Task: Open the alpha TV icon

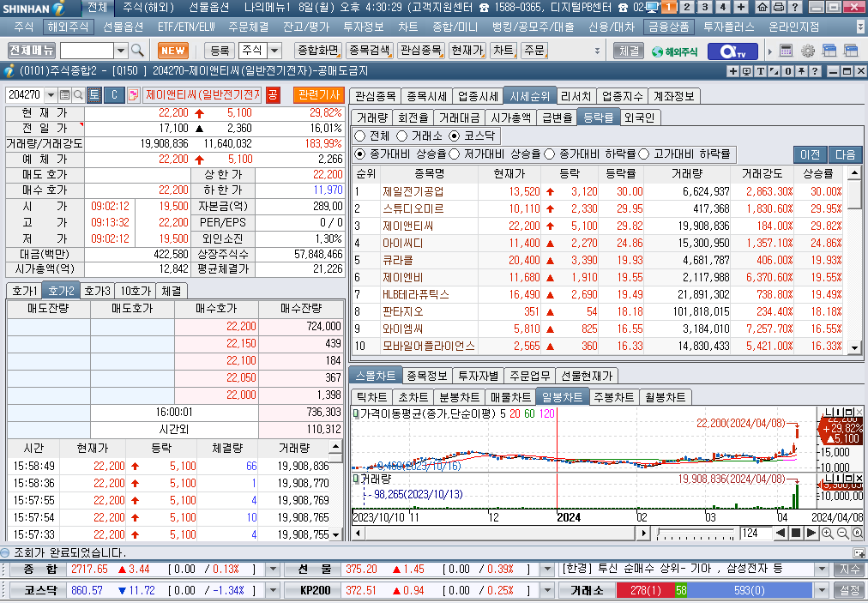Action: click(x=733, y=51)
